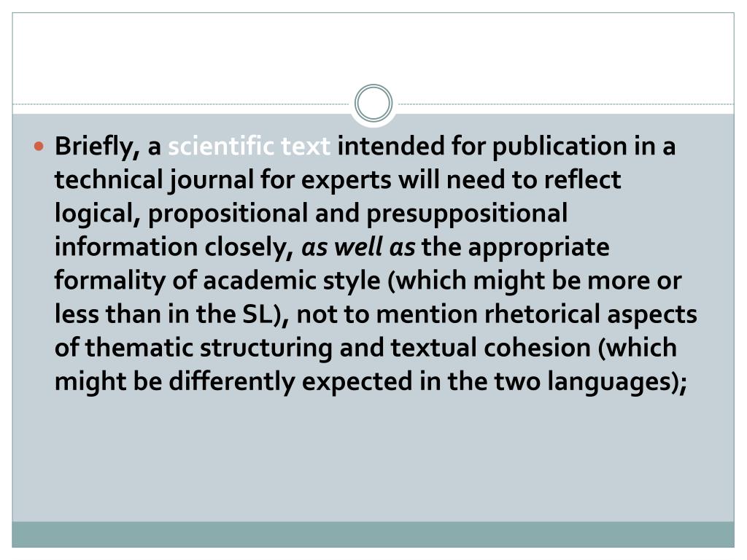Click the word 'formality'

coord(109,281)
